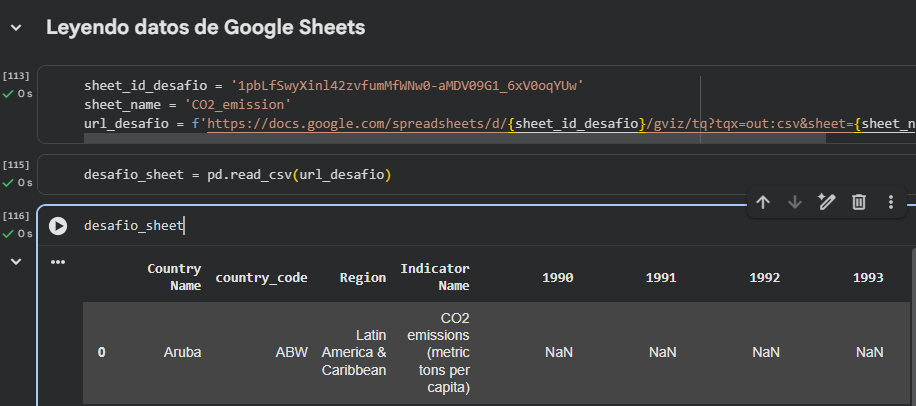Click the country_code column header
The image size is (916, 406).
[x=261, y=278]
